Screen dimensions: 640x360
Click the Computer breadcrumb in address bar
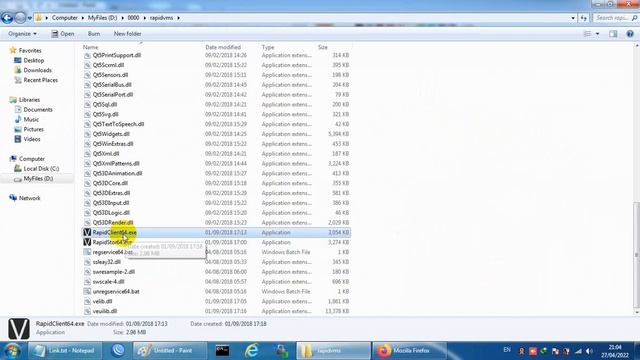pyautogui.click(x=64, y=18)
